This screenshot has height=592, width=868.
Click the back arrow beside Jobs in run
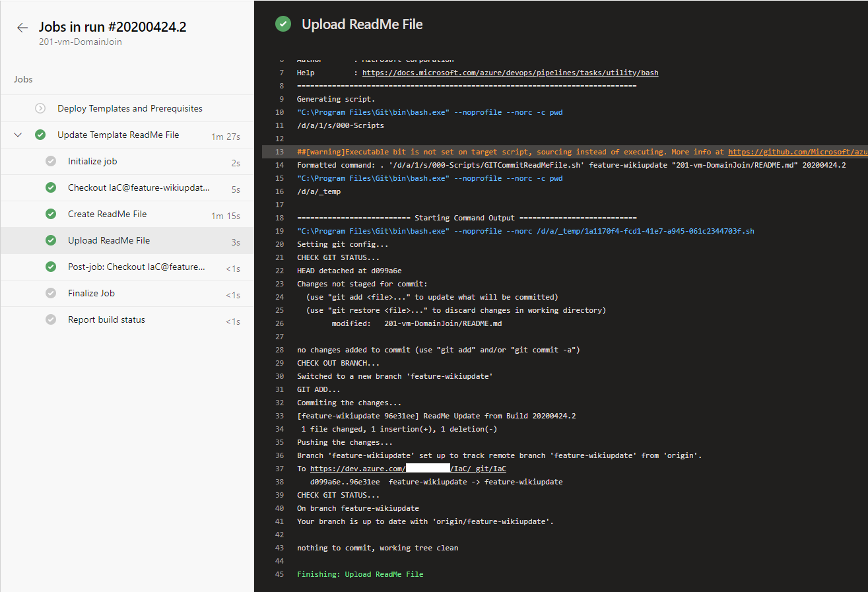tap(22, 28)
